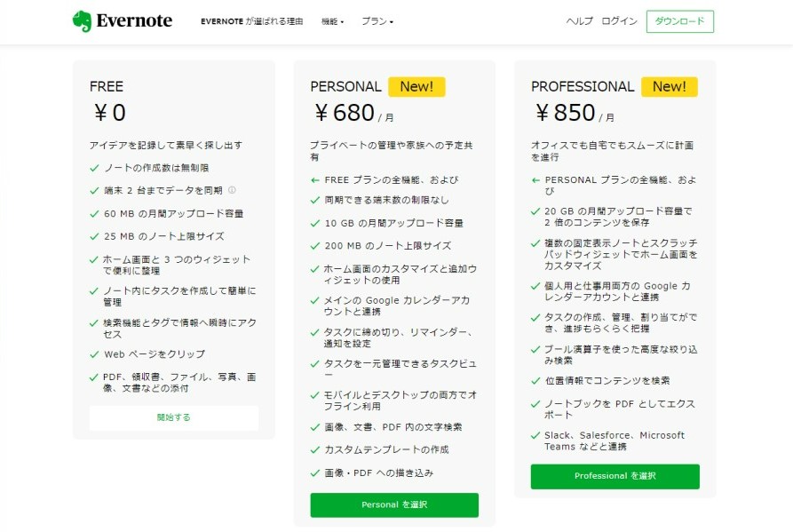This screenshot has height=532, width=793.
Task: Click the Evernote wordmark text
Action: (134, 20)
